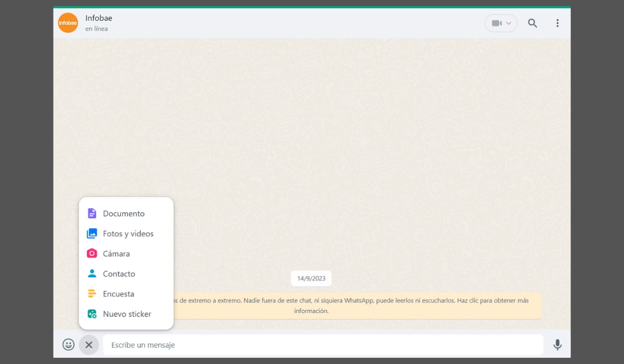
Task: Choose the Nuevo sticker text label
Action: click(127, 314)
